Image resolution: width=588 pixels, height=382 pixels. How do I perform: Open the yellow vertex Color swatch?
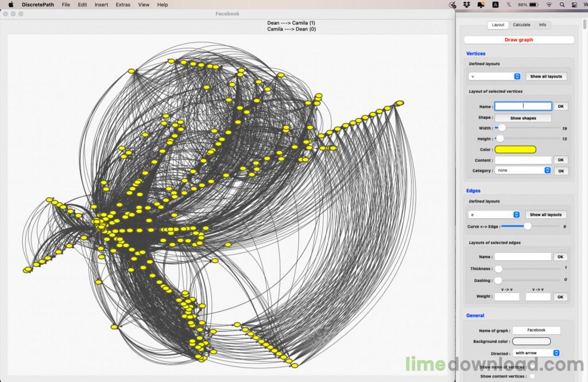click(515, 150)
